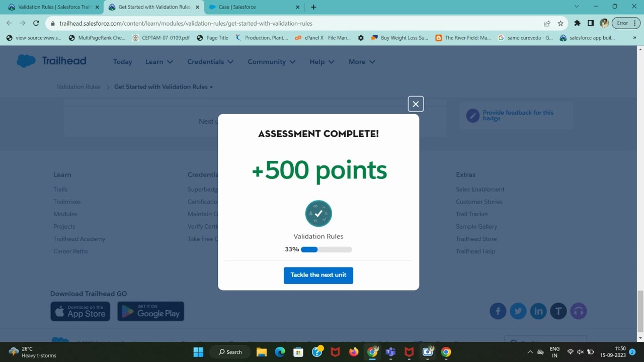This screenshot has height=362, width=644.
Task: Open CEPTAM-07-0109.pdf bookmark
Action: [161, 38]
